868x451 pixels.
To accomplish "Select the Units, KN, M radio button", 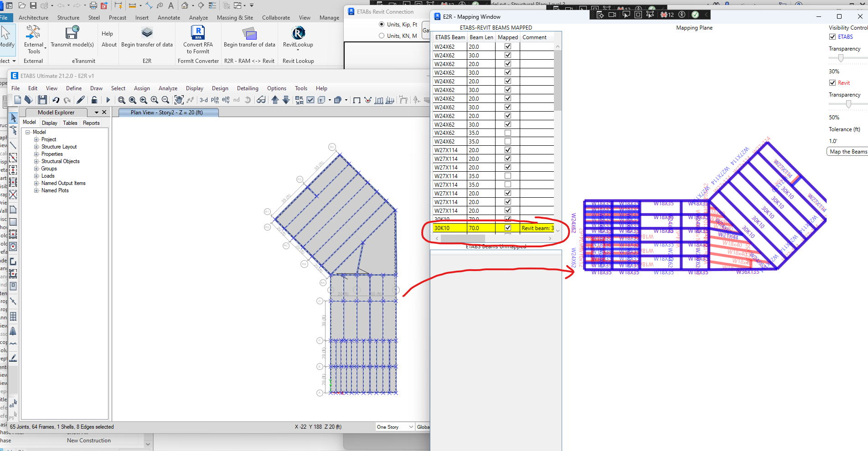I will point(382,36).
